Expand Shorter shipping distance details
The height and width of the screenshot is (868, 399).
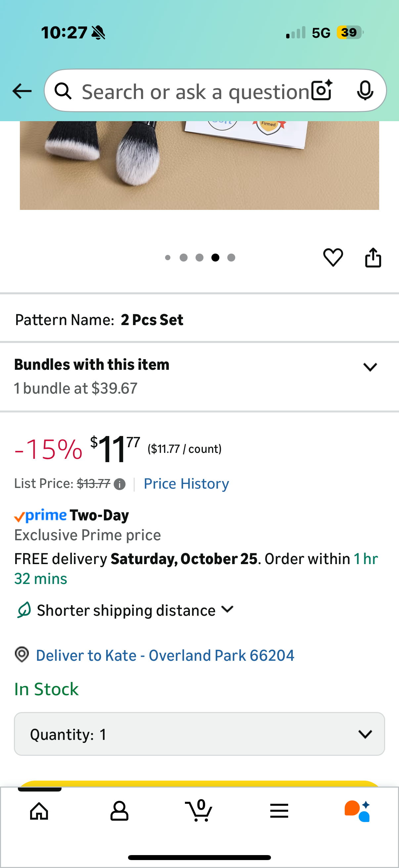pos(227,609)
